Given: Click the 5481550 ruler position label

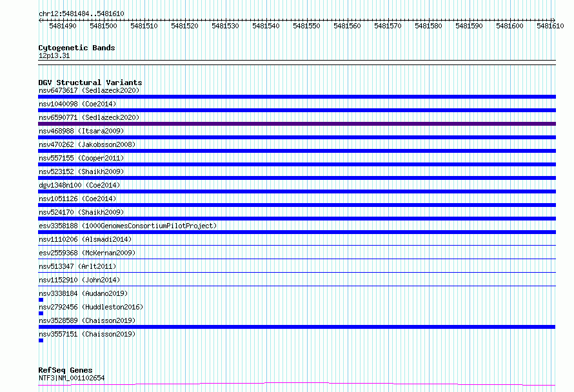Looking at the screenshot, I should tap(306, 26).
